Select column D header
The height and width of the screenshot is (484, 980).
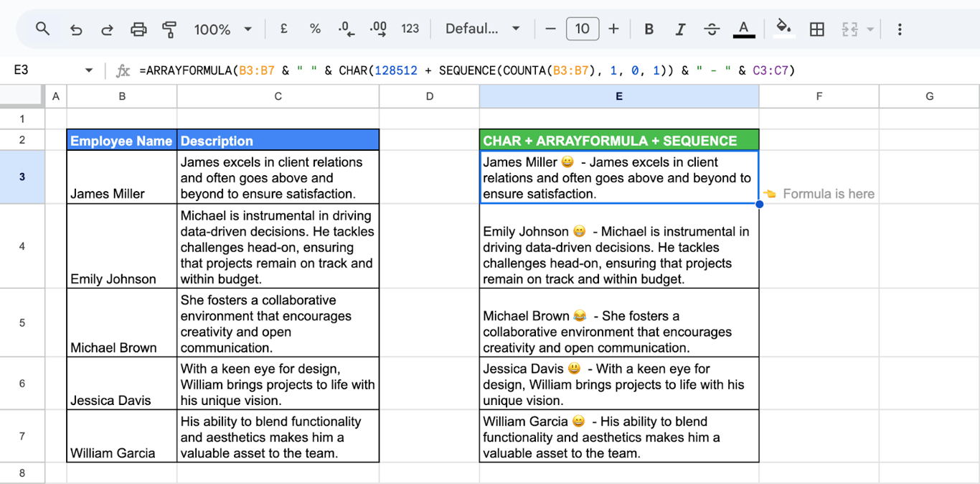430,96
